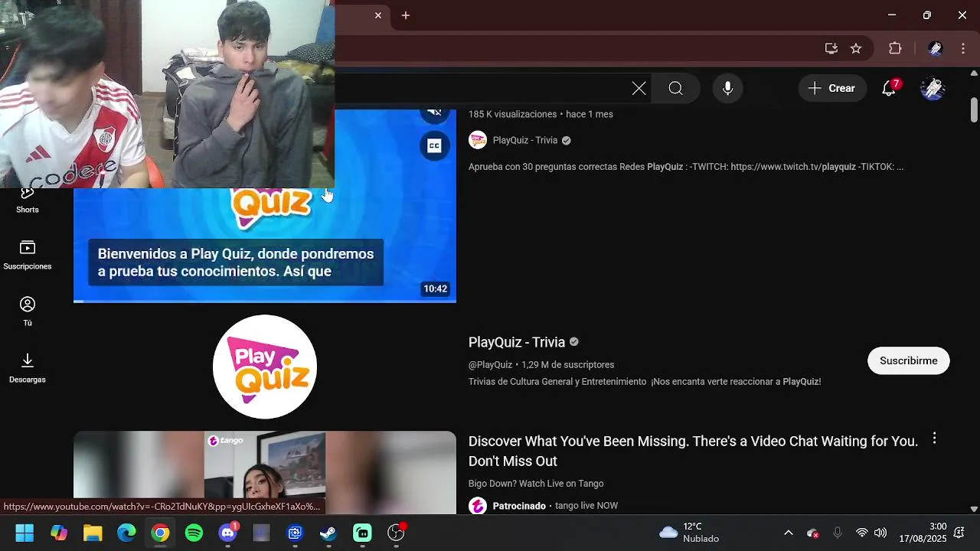The image size is (980, 551).
Task: Open Wi-Fi network tray icon
Action: click(861, 533)
